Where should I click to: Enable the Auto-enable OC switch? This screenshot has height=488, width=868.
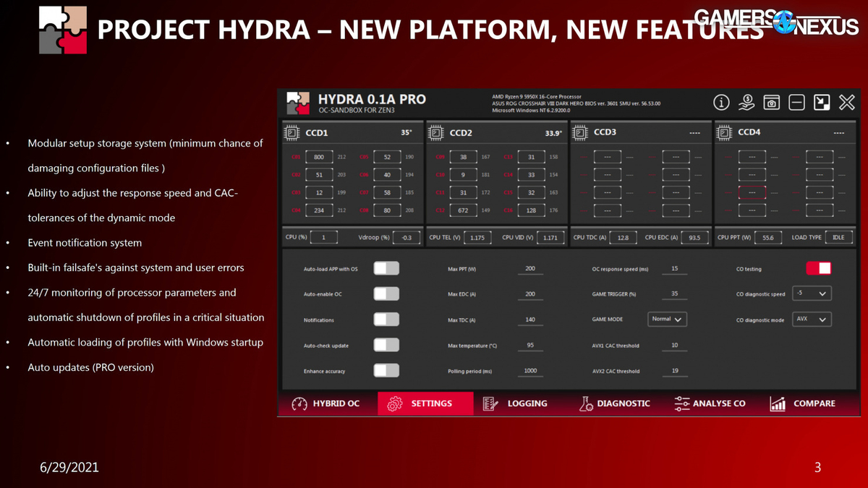(386, 294)
